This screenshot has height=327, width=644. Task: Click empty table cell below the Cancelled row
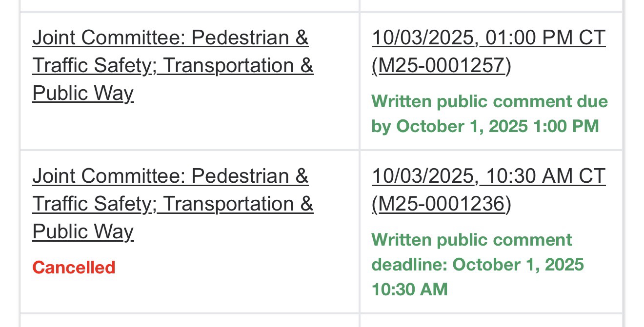[189, 321]
